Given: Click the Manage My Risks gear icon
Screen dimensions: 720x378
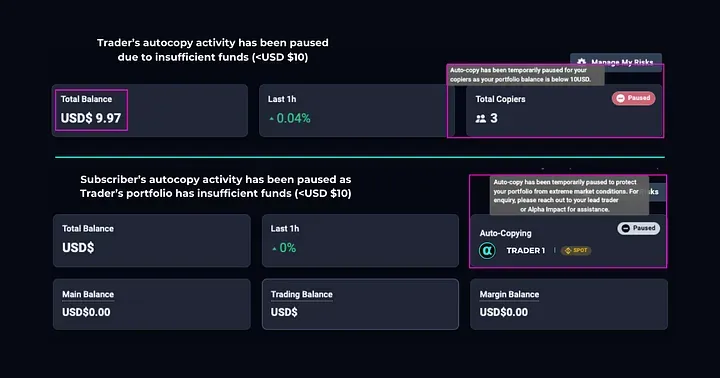Looking at the screenshot, I should click(x=581, y=62).
